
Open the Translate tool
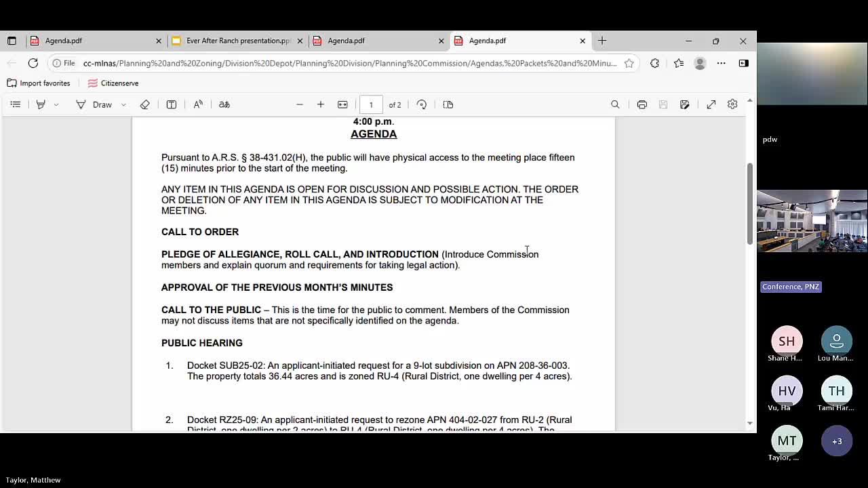tap(224, 104)
